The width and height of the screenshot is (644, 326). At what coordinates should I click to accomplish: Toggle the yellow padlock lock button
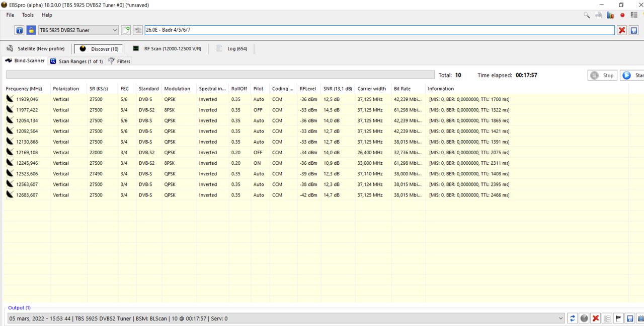coord(31,30)
